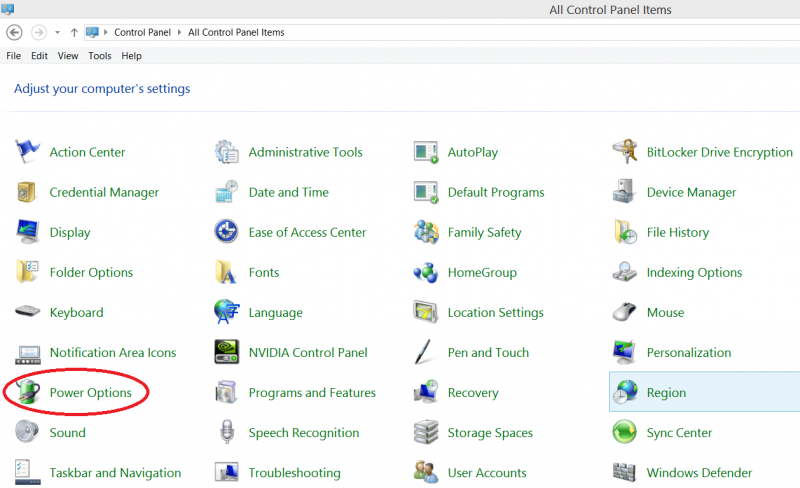Expand the arrow before Control Panel breadcrumb
Viewport: 800px width, 488px height.
click(x=106, y=32)
